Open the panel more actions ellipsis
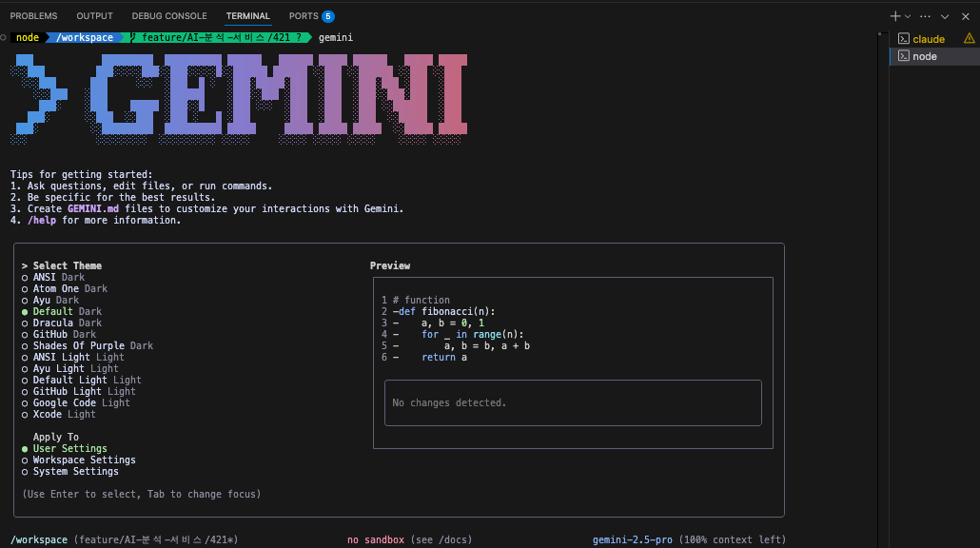This screenshot has width=980, height=548. tap(925, 16)
